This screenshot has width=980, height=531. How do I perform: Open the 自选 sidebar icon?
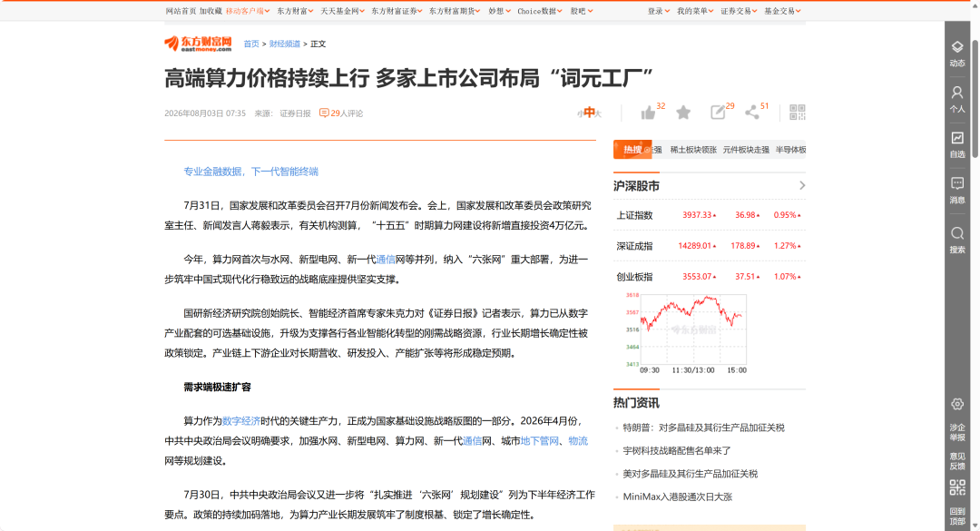click(x=957, y=145)
